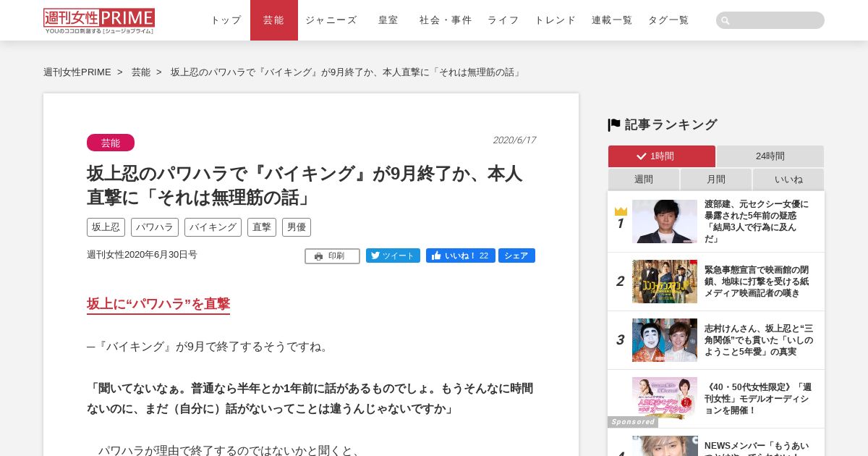868x456 pixels.
Task: Switch to the いいね ranking tab
Action: click(788, 180)
